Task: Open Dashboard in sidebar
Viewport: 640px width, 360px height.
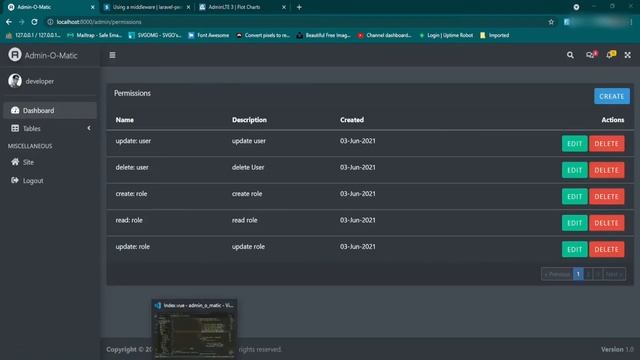Action: point(50,110)
